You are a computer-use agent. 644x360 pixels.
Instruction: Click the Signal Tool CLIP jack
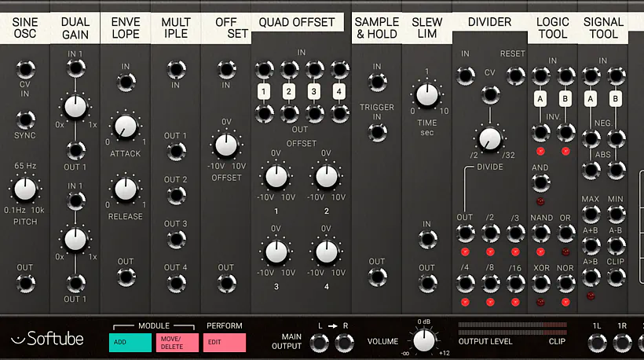(x=616, y=277)
